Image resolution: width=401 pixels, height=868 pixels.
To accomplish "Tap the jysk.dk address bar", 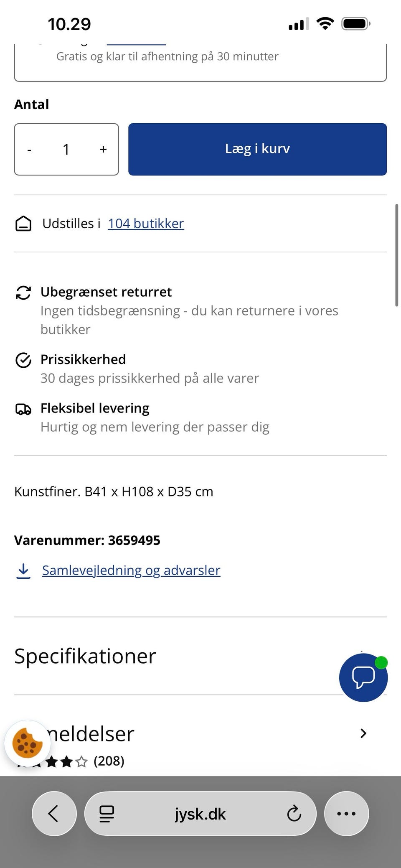I will click(x=200, y=814).
